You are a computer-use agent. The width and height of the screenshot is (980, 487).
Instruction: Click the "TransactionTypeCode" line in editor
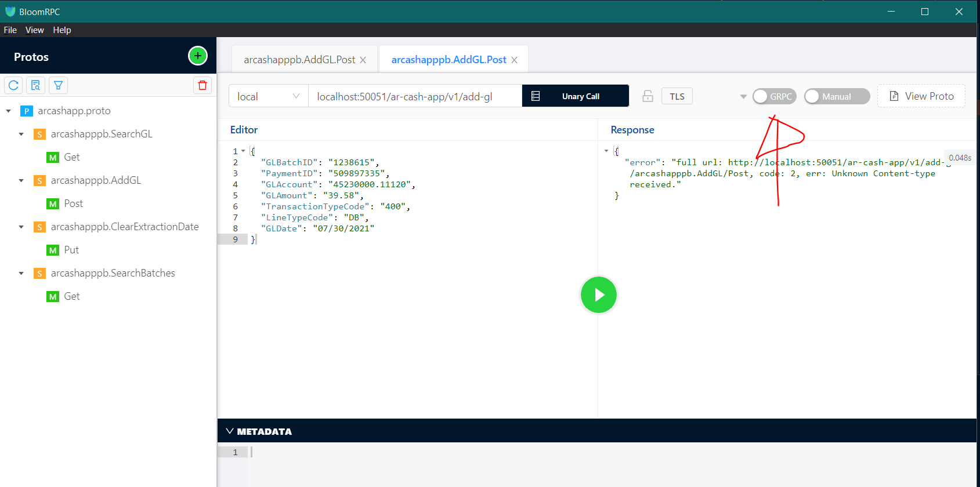tap(335, 206)
